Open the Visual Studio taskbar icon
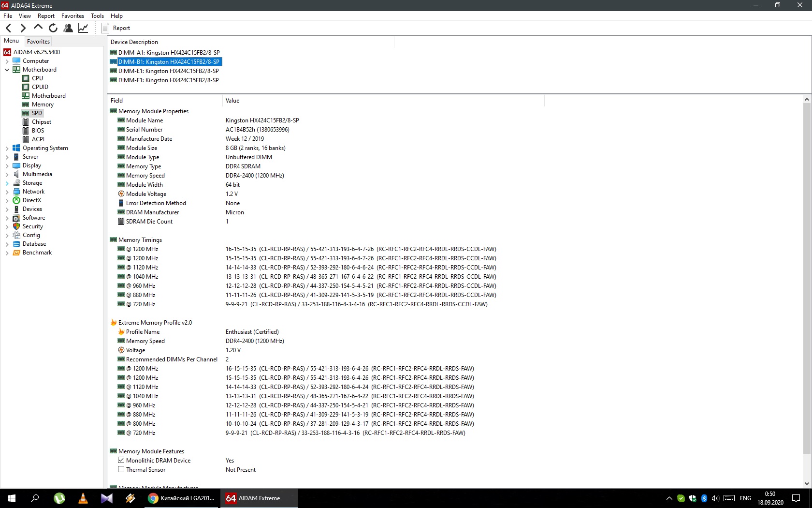 coord(106,498)
